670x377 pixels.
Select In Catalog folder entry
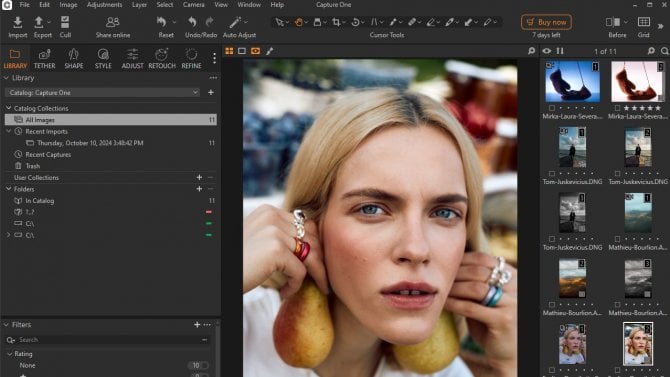pos(39,200)
